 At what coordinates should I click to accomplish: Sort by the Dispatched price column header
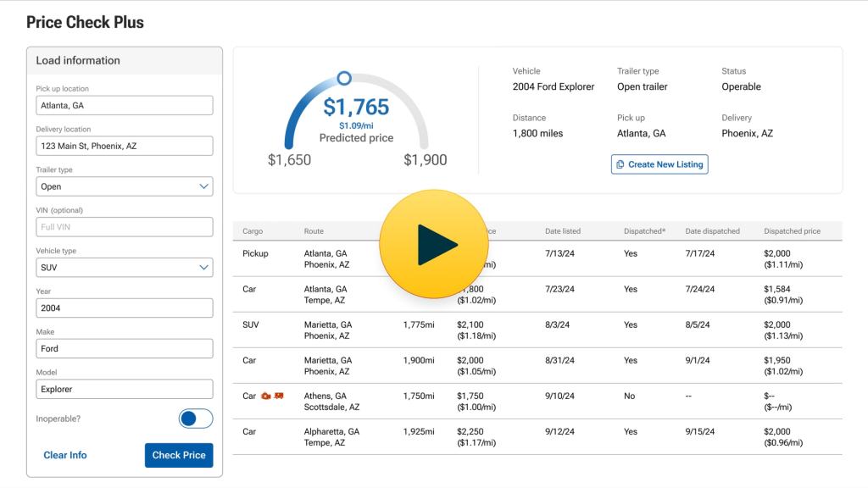pos(792,231)
